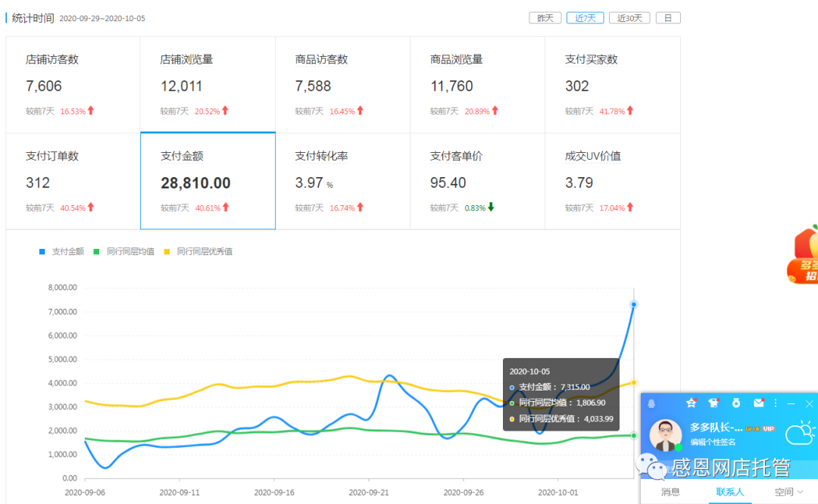The image size is (818, 504).
Task: Click the red up arrow beside 41.78%
Action: click(630, 110)
